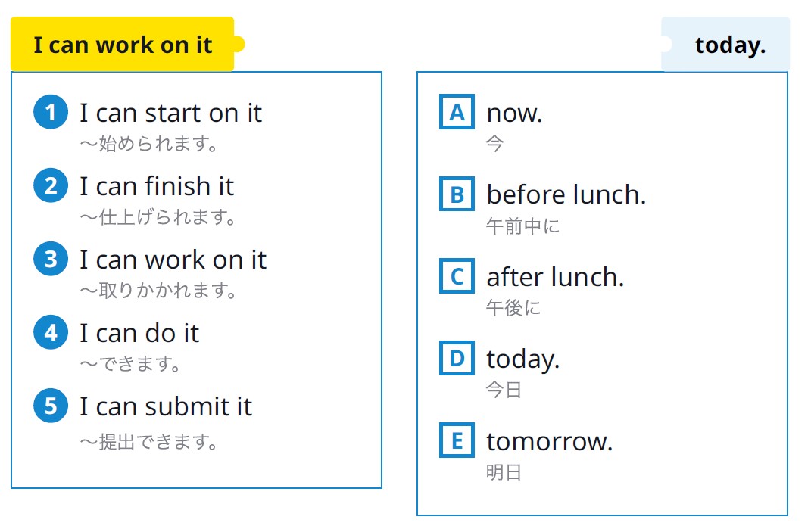Click the blue number 4 circle
This screenshot has width=811, height=532.
point(51,332)
